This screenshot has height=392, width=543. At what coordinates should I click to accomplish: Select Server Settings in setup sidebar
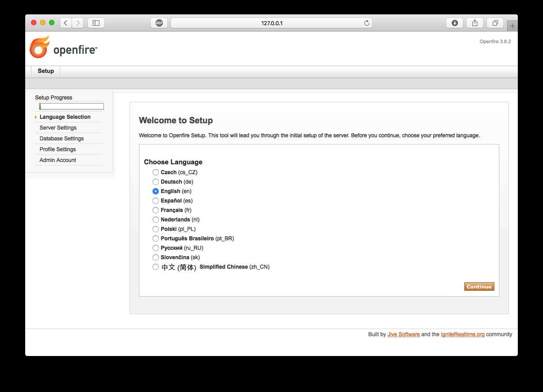[58, 128]
